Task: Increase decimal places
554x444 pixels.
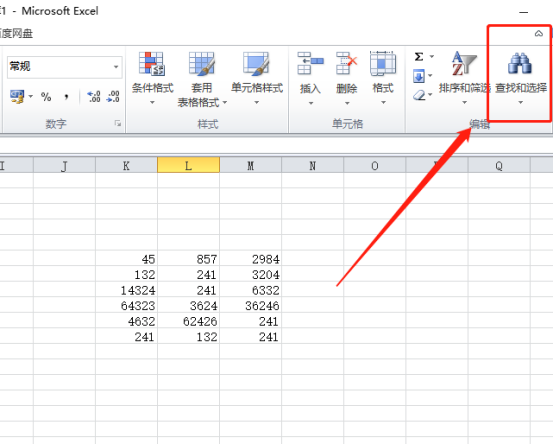Action: 94,96
